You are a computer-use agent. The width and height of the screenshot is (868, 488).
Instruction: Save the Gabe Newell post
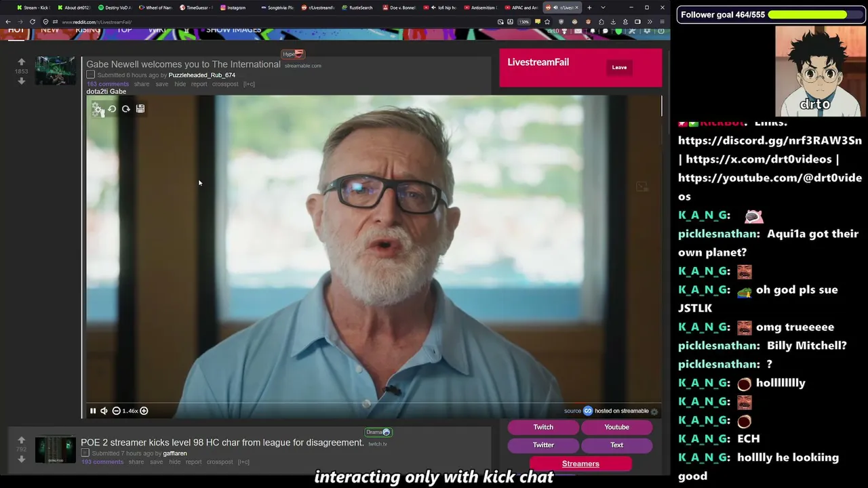coord(161,84)
